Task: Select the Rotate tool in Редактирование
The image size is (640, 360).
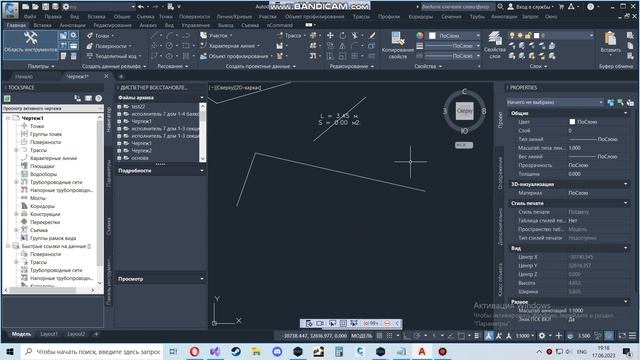Action: point(342,36)
